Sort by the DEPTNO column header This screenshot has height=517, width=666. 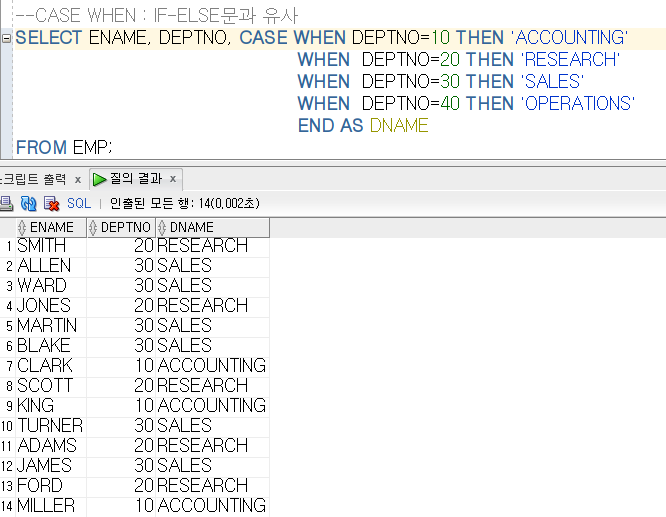tap(121, 228)
